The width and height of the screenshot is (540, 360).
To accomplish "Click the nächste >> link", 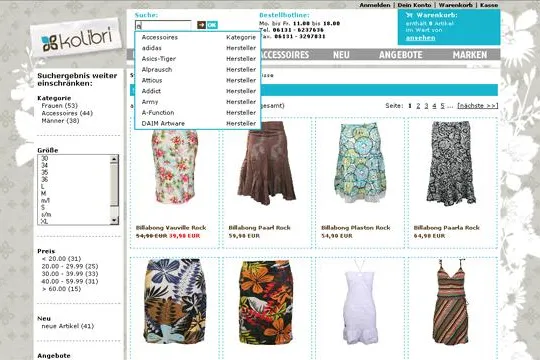I will tap(477, 106).
